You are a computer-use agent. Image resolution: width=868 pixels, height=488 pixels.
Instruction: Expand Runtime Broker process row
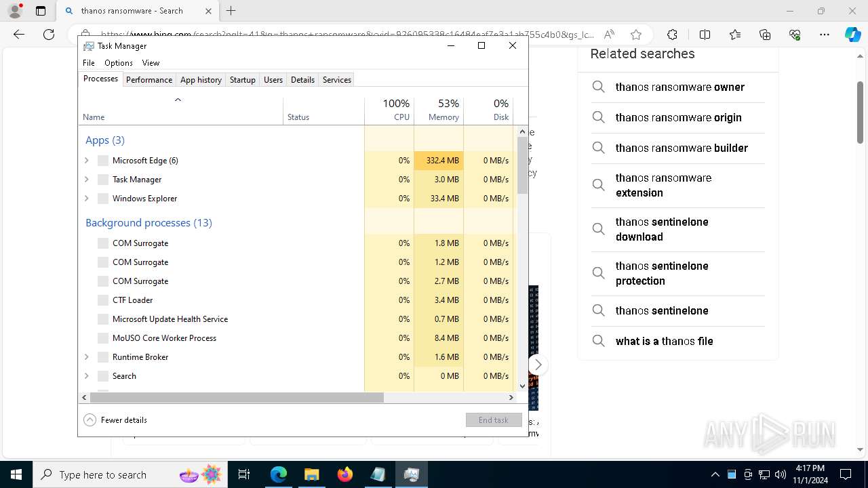(86, 357)
